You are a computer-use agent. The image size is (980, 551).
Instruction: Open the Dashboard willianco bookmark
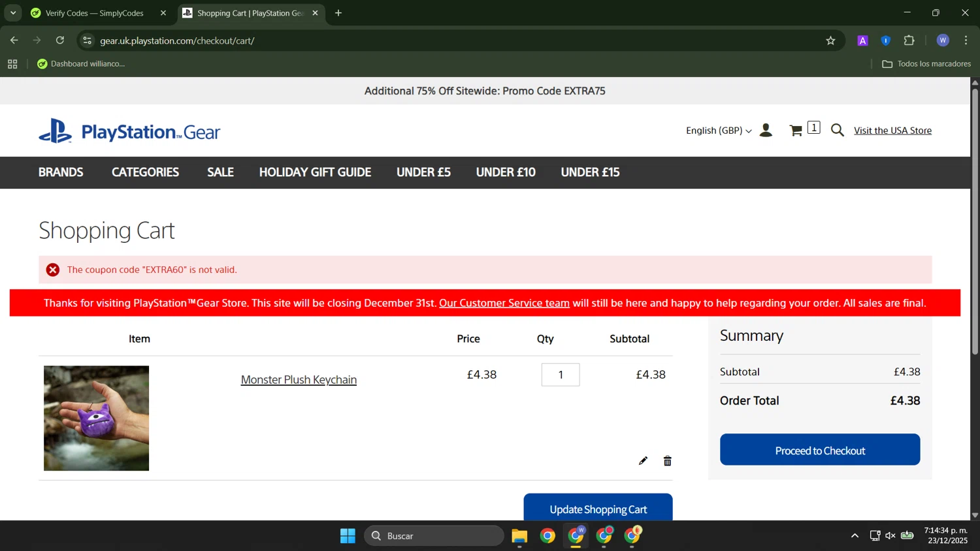click(81, 64)
